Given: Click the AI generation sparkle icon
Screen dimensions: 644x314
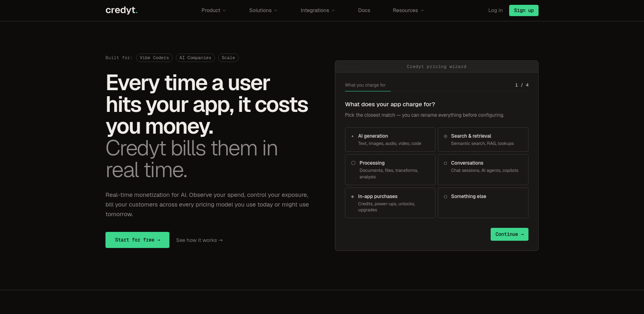Looking at the screenshot, I should click(353, 136).
